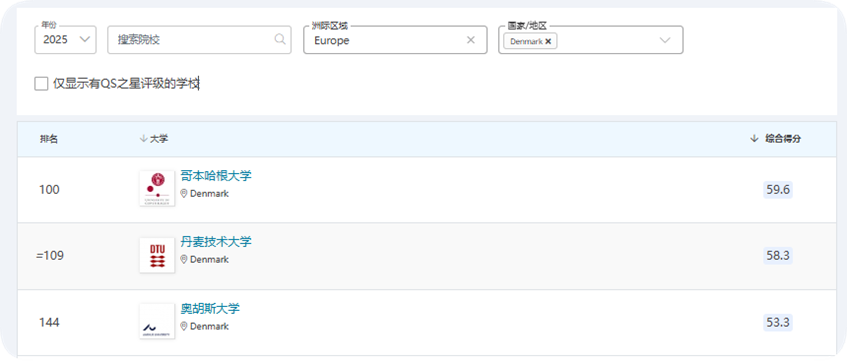Select rank 144 cell
Viewport: 847px width, 361px height.
(x=49, y=323)
